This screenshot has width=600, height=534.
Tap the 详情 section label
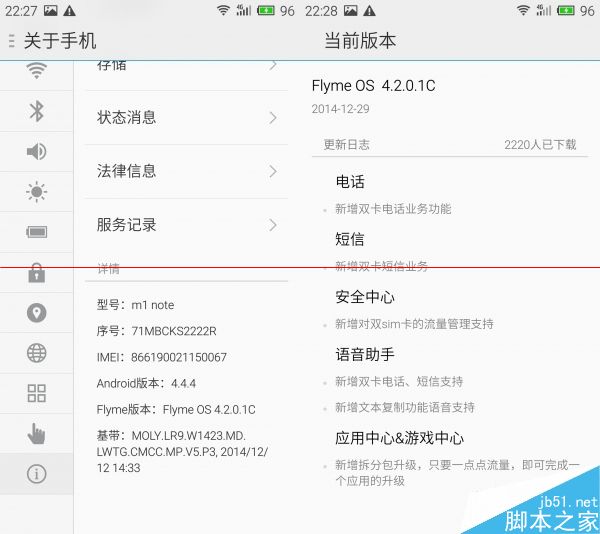[108, 269]
